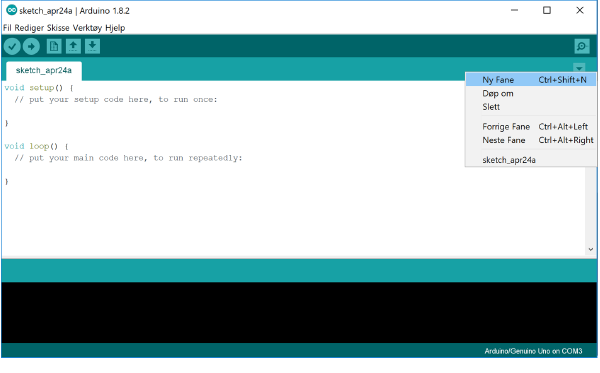Click the Verify checkmark button
The image size is (600, 373).
pos(12,47)
